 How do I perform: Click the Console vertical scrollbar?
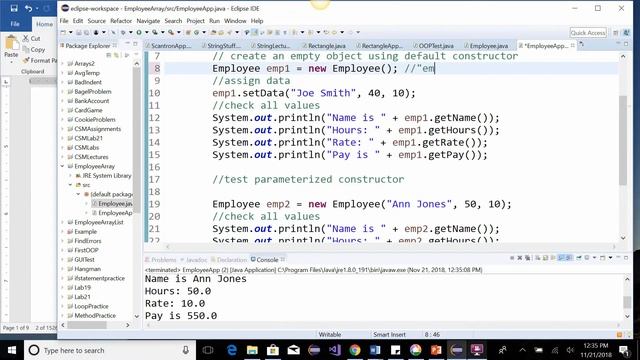627,302
